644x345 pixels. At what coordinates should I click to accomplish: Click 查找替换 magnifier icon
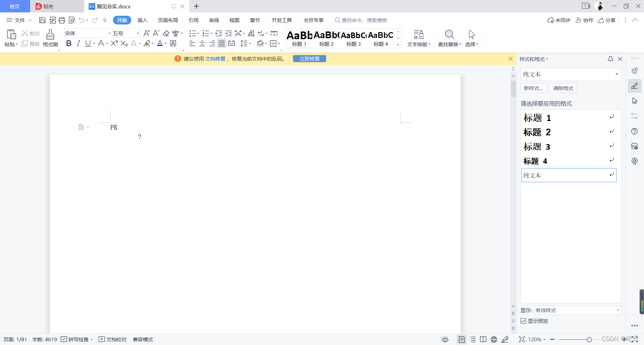(449, 34)
